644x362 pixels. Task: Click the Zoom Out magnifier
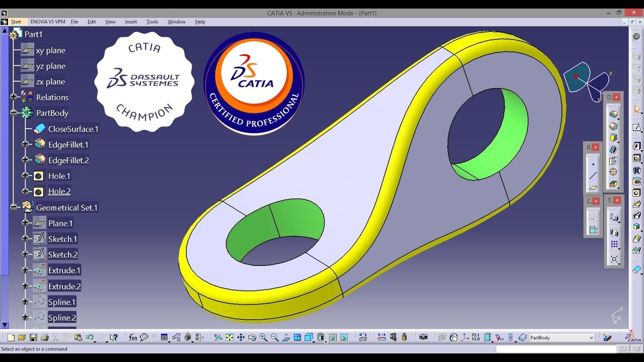(275, 337)
